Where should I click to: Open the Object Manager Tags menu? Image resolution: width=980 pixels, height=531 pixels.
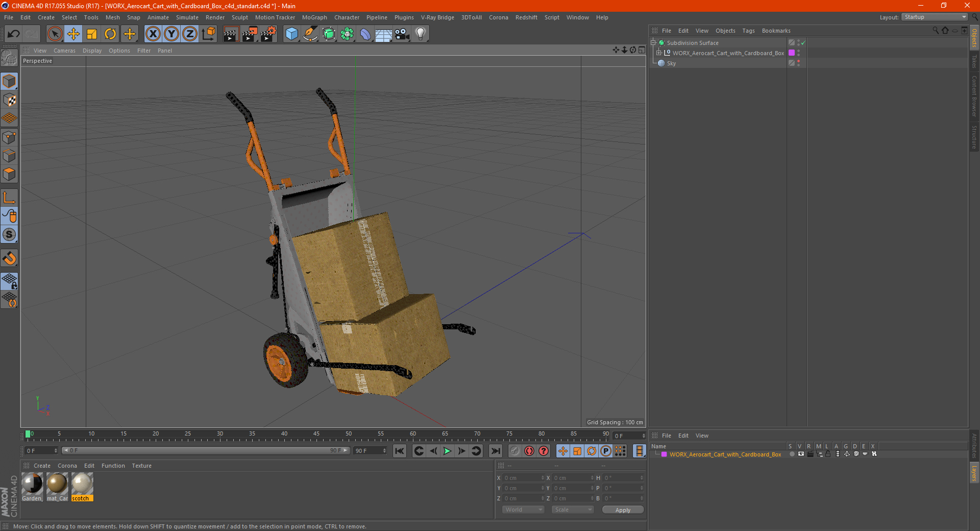click(748, 31)
